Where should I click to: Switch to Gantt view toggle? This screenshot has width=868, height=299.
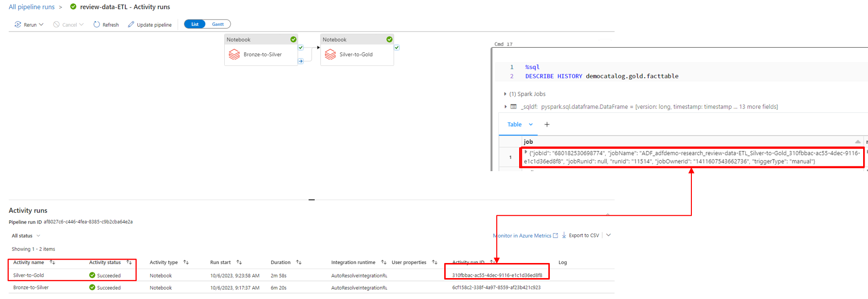tap(217, 24)
